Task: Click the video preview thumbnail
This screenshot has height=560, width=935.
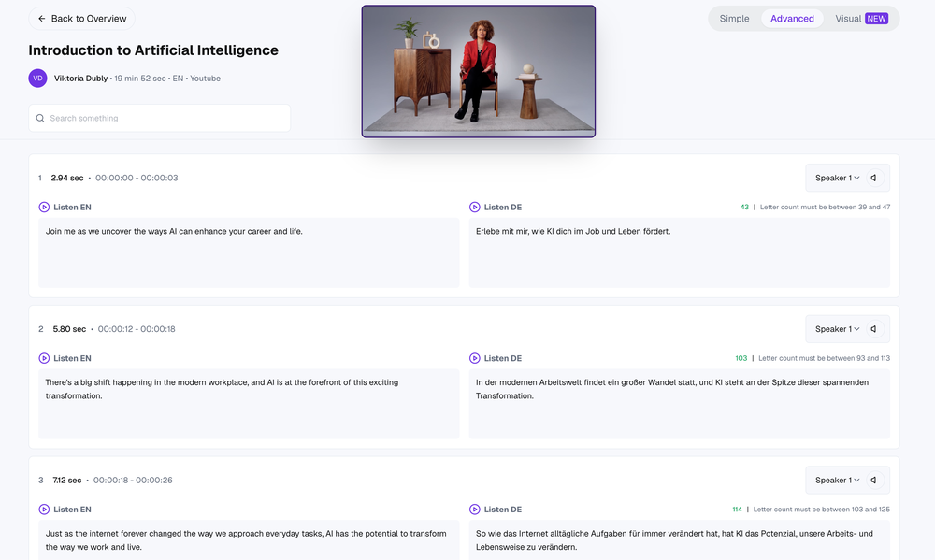Action: pos(478,72)
